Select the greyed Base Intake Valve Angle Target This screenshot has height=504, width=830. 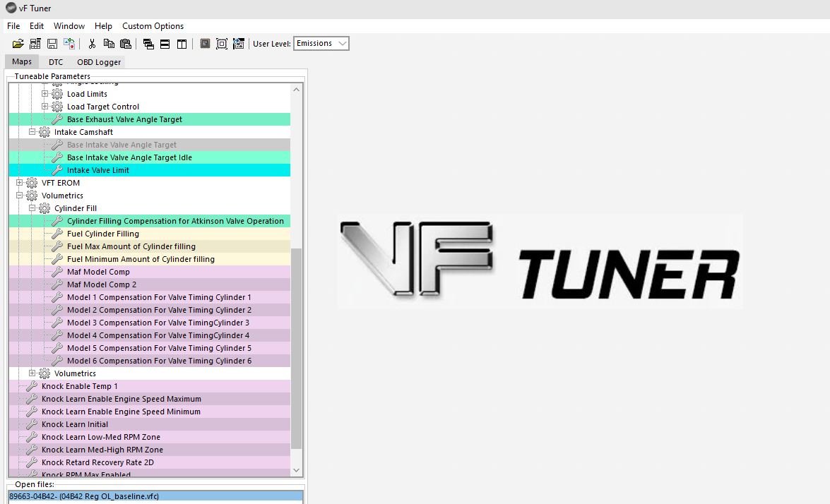pos(149,145)
